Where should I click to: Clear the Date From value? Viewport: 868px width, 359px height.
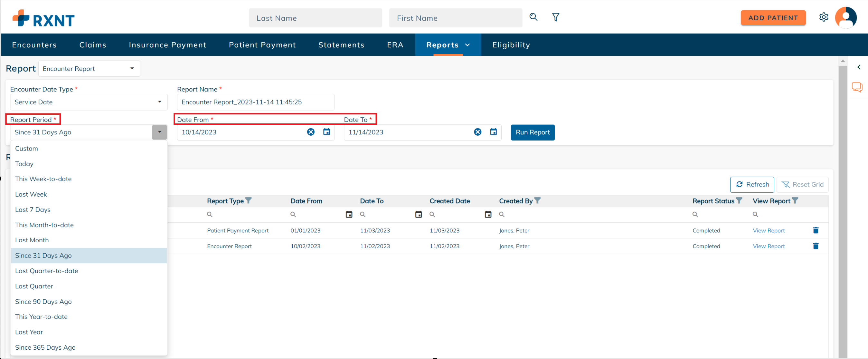click(311, 132)
